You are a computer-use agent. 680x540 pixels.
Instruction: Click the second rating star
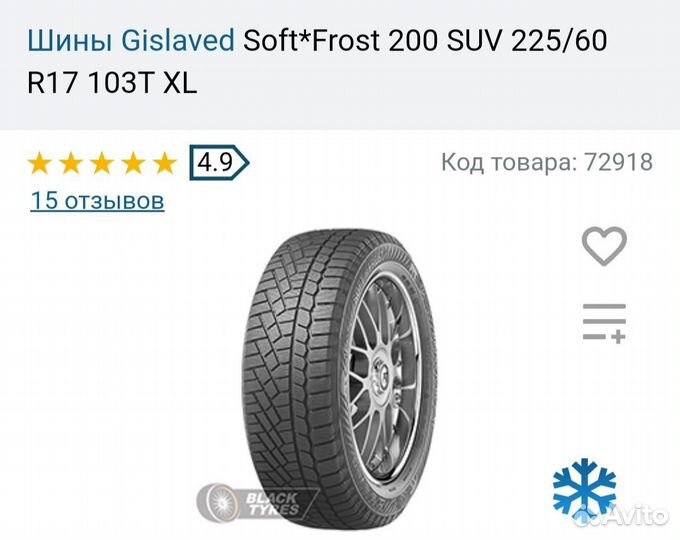71,163
